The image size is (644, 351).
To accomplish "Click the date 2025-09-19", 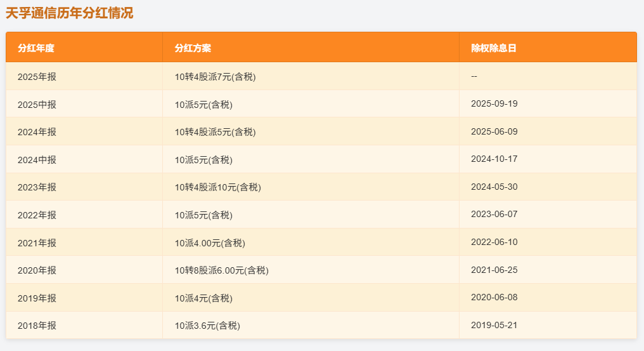I will click(x=494, y=103).
